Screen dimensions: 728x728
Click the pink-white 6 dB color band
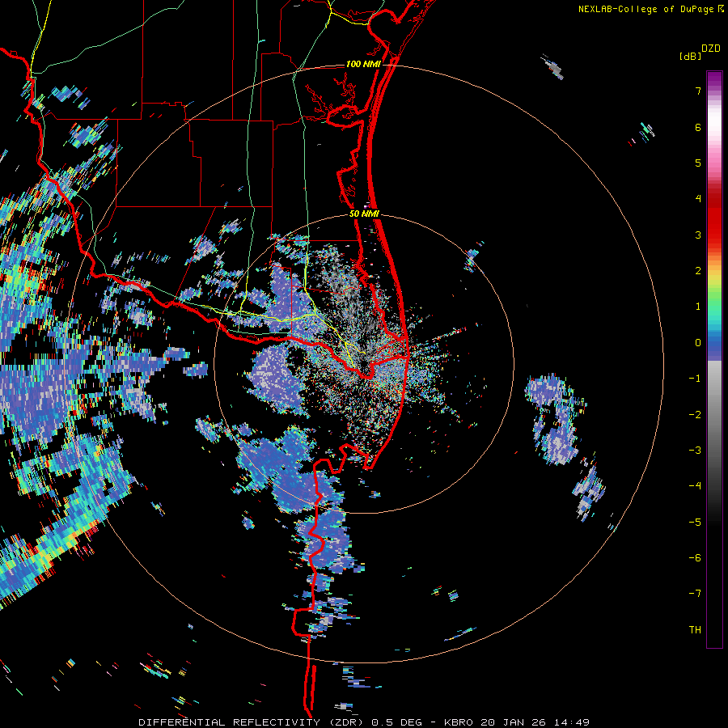[714, 127]
